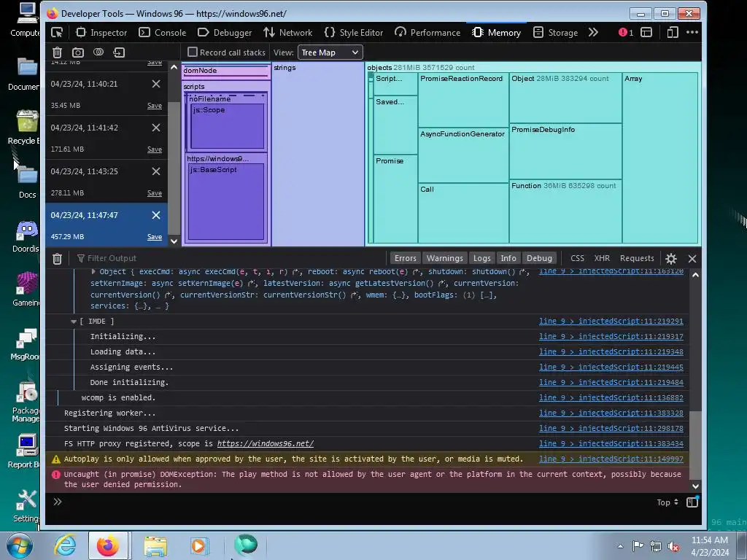Open Windows Media Player from taskbar
Screen dimensions: 747x560
[199, 545]
